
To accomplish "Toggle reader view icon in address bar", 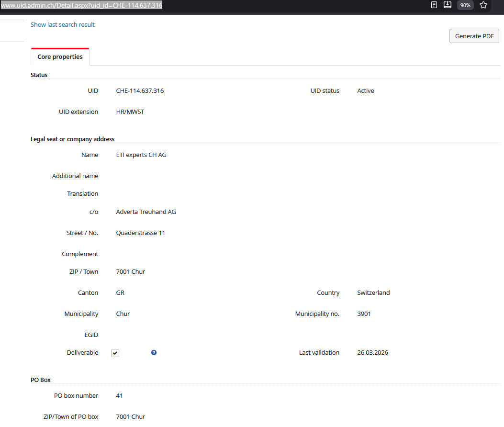I will point(434,5).
